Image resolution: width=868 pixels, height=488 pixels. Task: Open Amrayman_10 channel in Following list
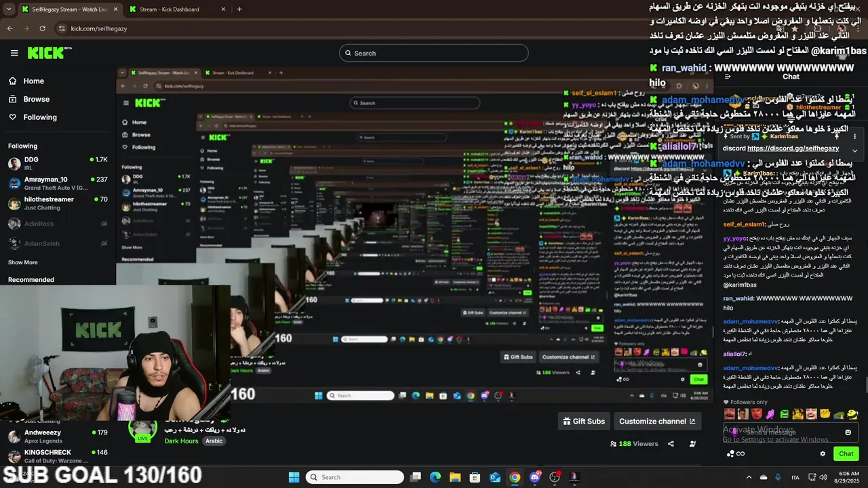[58, 183]
